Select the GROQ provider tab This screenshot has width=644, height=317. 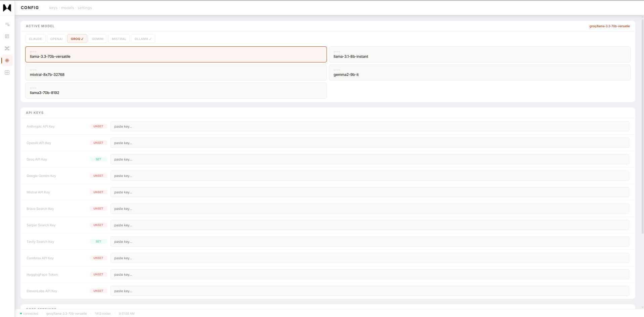click(77, 39)
